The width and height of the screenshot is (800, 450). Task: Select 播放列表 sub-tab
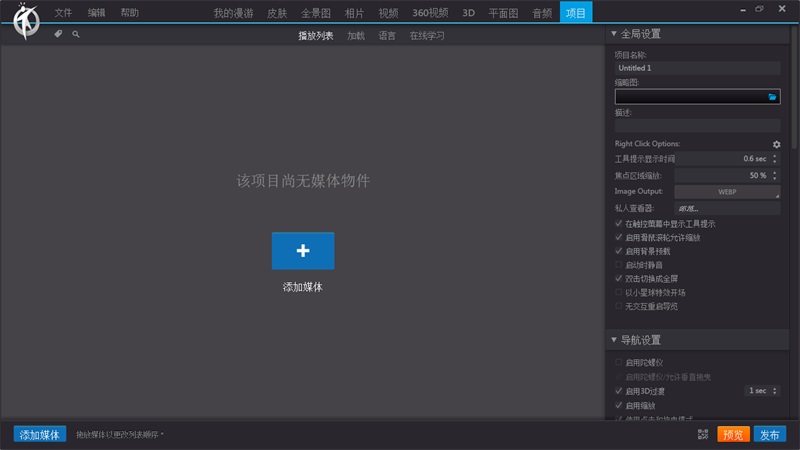[316, 36]
